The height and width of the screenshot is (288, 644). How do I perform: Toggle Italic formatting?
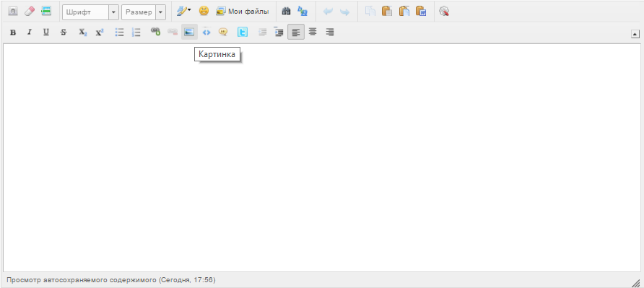(x=29, y=32)
